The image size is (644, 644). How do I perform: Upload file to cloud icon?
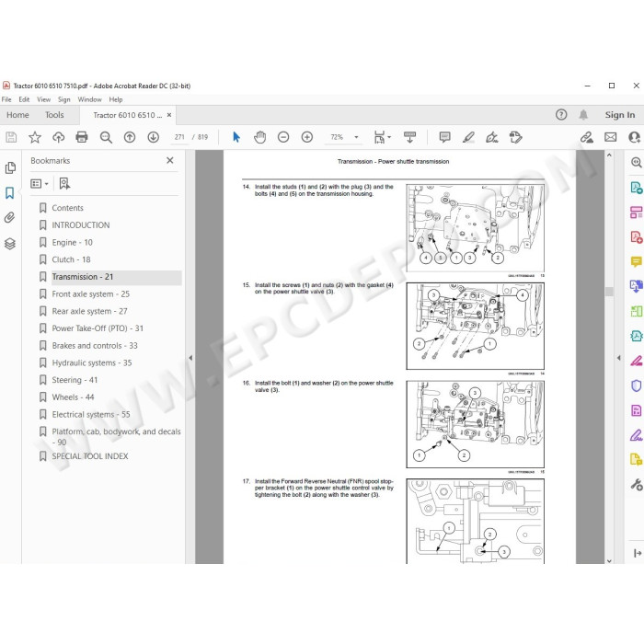(x=58, y=137)
